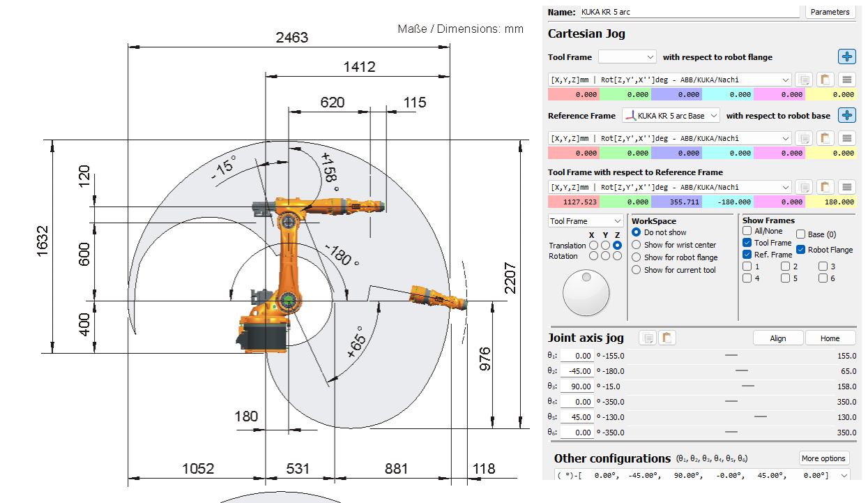Open the Reference Frame KUKA KR 5 arc Base dropdown
Viewport: 868px width, 503px height.
point(671,116)
